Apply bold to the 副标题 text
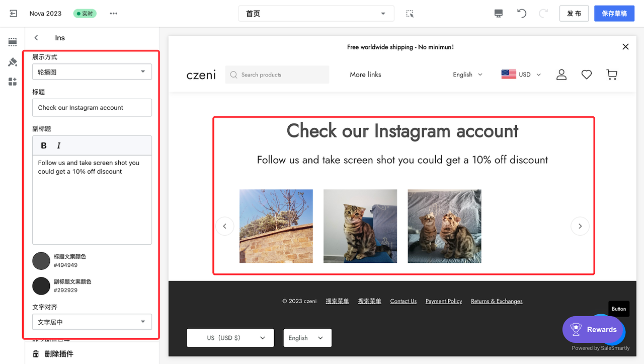 click(44, 145)
